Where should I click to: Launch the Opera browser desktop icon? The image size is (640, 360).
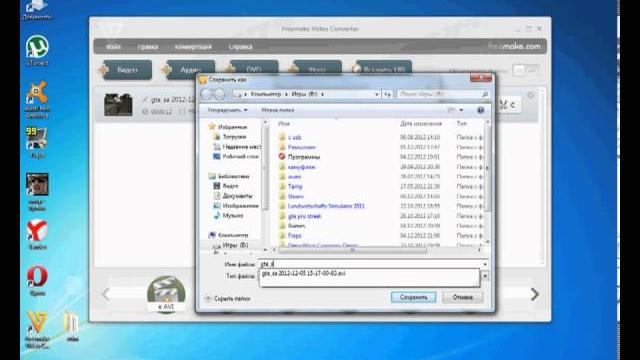pos(37,280)
